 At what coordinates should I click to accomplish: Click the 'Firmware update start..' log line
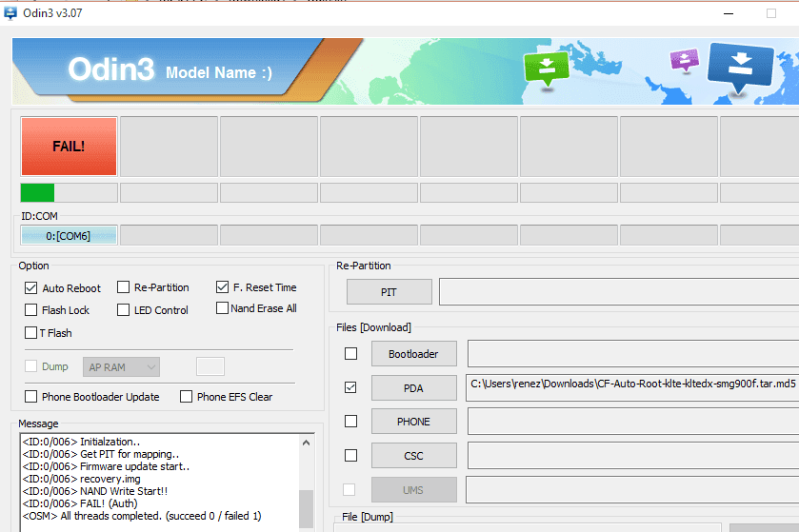(x=106, y=466)
